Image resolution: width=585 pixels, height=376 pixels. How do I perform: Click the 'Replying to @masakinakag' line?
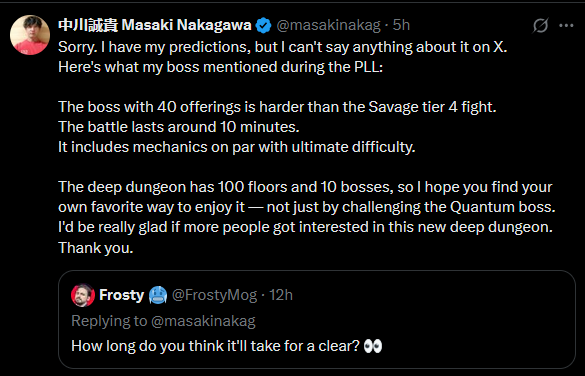[x=163, y=321]
